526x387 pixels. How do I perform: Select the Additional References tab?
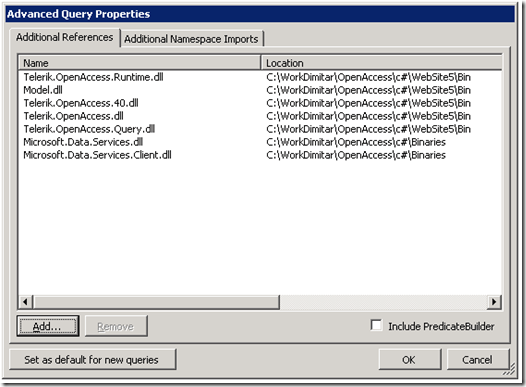pyautogui.click(x=65, y=37)
